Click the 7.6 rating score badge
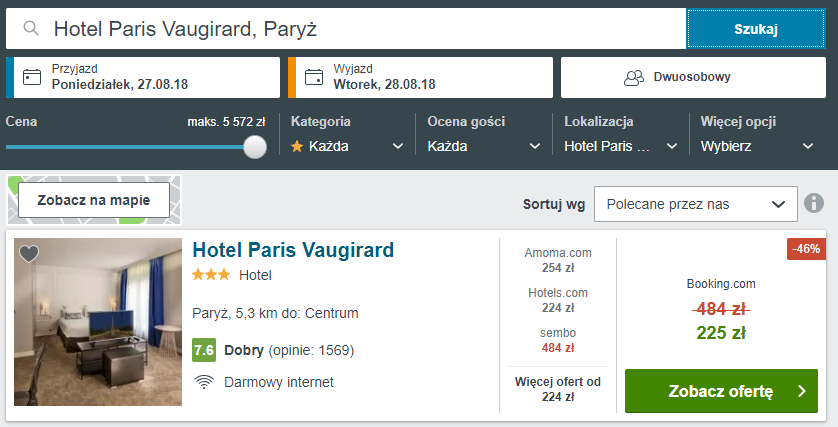Viewport: 838px width, 427px height. pos(204,350)
